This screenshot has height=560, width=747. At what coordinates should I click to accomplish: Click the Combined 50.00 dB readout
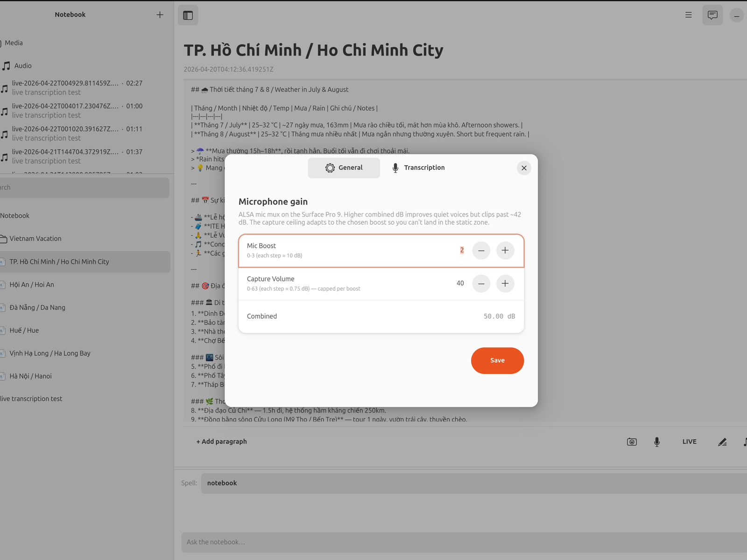tap(499, 316)
